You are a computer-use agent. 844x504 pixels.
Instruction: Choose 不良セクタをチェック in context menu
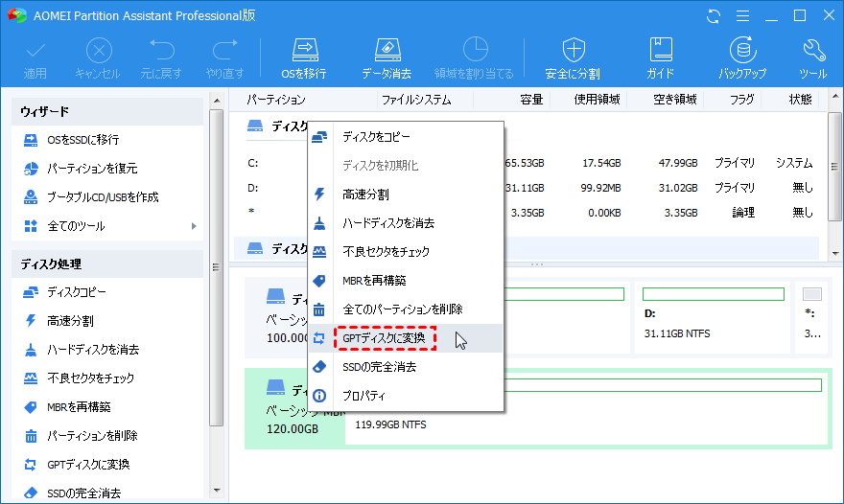click(x=406, y=252)
